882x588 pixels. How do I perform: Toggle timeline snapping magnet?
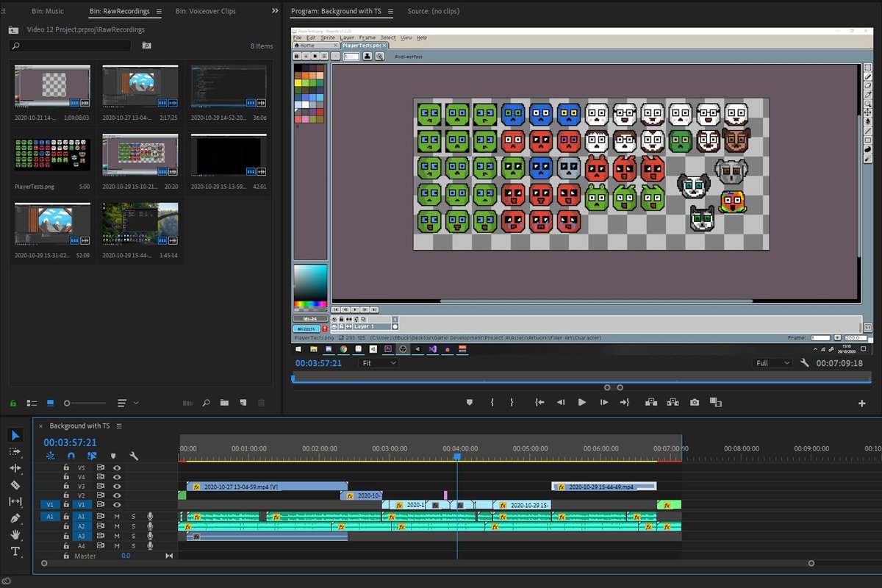click(71, 456)
